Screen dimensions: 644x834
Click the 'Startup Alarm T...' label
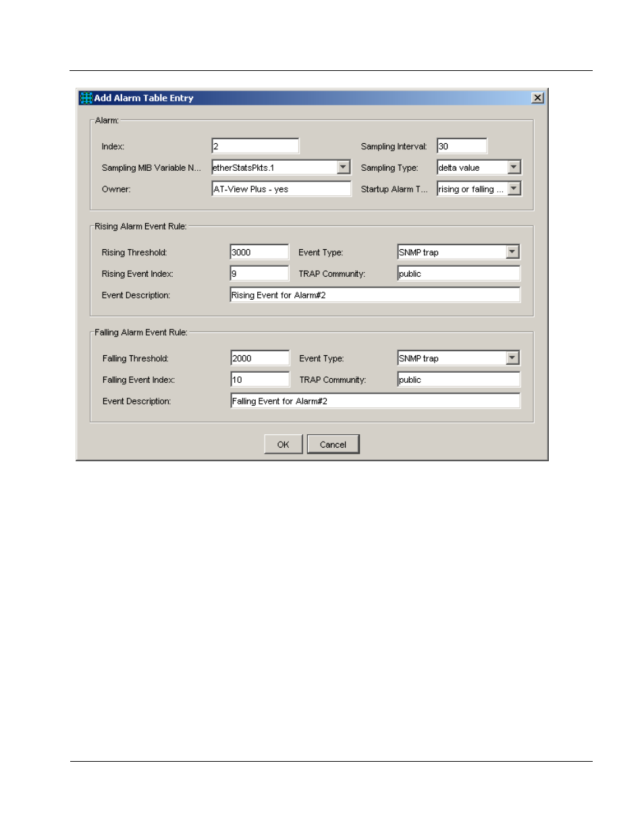pyautogui.click(x=394, y=190)
